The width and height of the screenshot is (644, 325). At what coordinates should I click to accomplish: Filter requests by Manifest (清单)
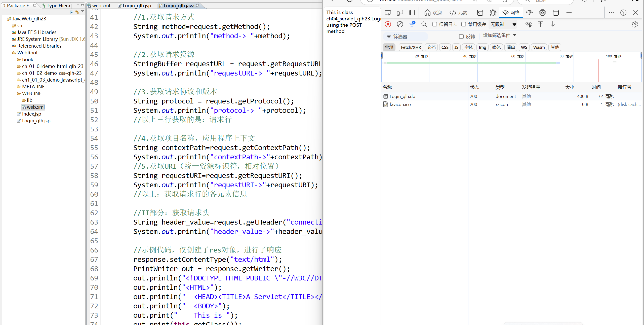(x=510, y=47)
